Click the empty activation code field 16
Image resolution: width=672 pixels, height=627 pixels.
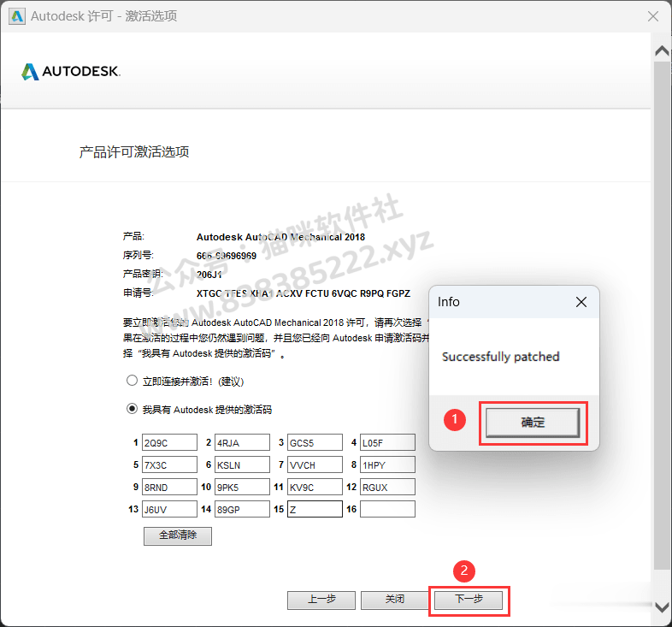[387, 510]
